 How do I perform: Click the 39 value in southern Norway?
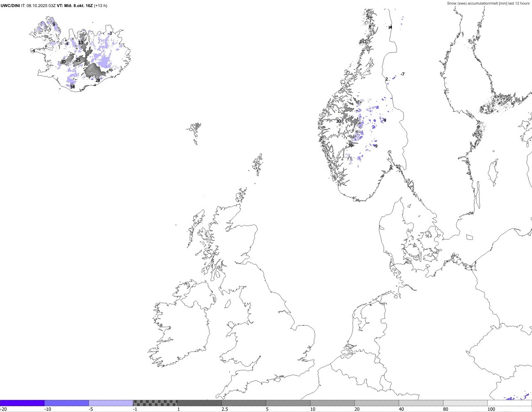tap(350, 146)
